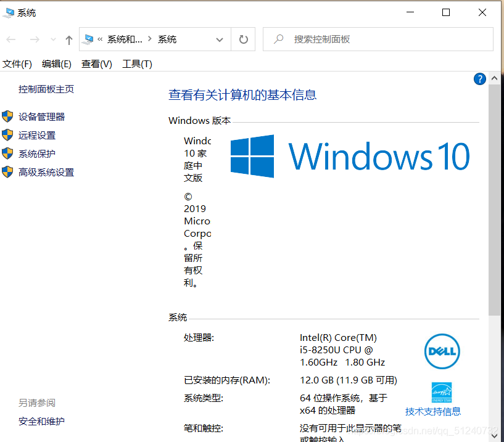
Task: Maximize the 系统 window
Action: click(x=446, y=12)
